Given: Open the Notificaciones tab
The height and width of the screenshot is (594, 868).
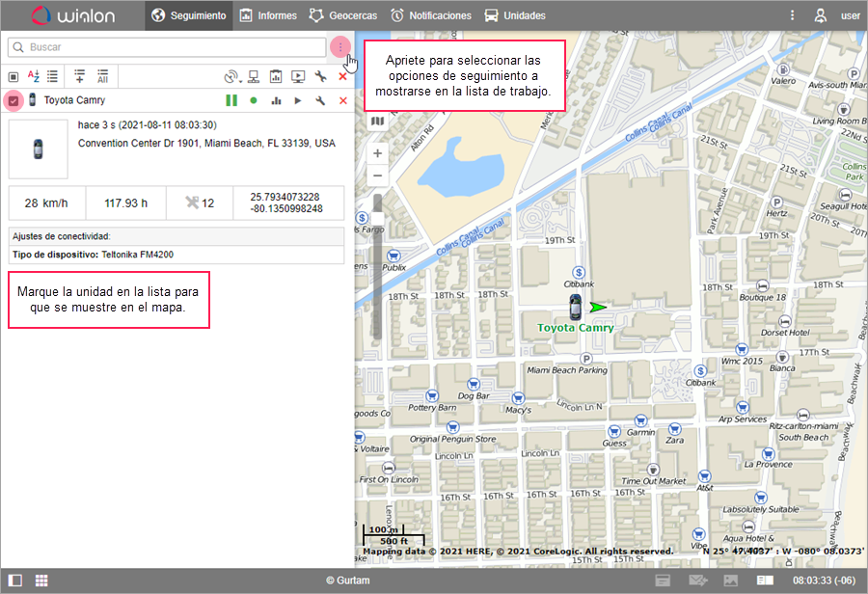Looking at the screenshot, I should (430, 15).
